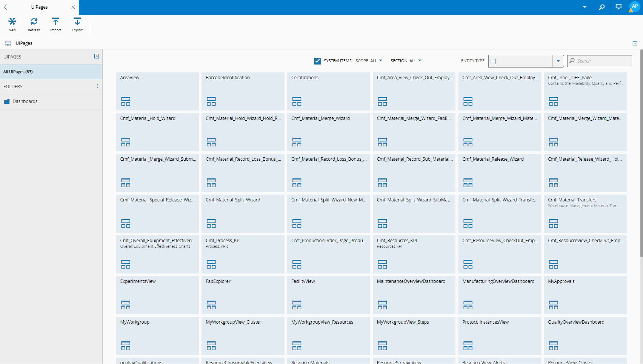
Task: Click the Export toolbar icon
Action: point(77,22)
